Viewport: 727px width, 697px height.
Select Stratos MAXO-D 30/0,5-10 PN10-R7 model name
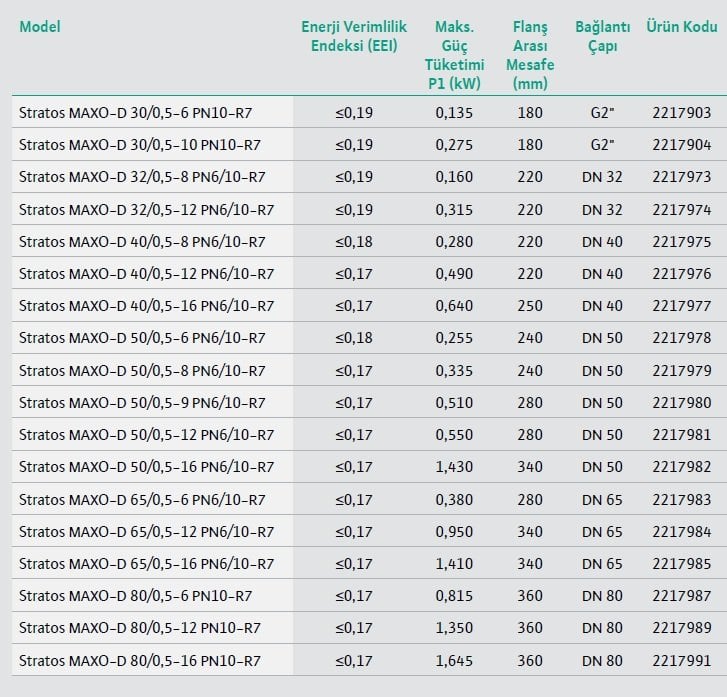(140, 145)
